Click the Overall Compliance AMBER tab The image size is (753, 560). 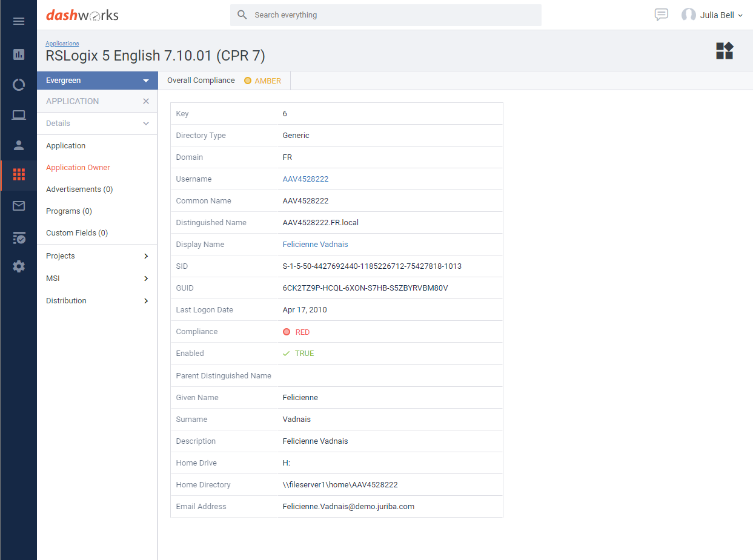click(224, 81)
